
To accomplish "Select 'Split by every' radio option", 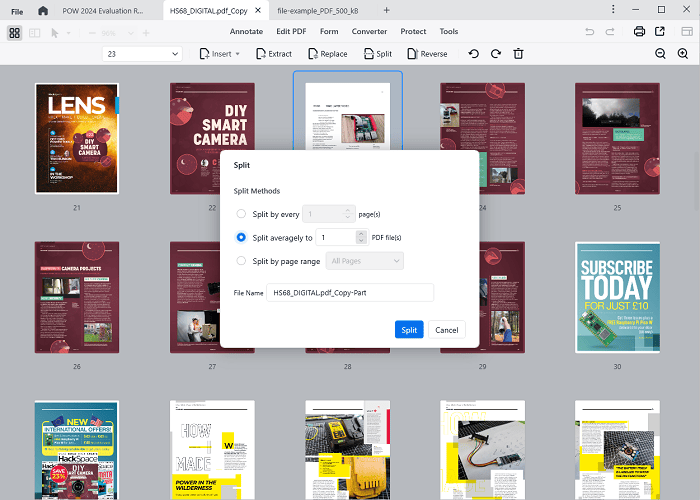I will click(x=241, y=214).
